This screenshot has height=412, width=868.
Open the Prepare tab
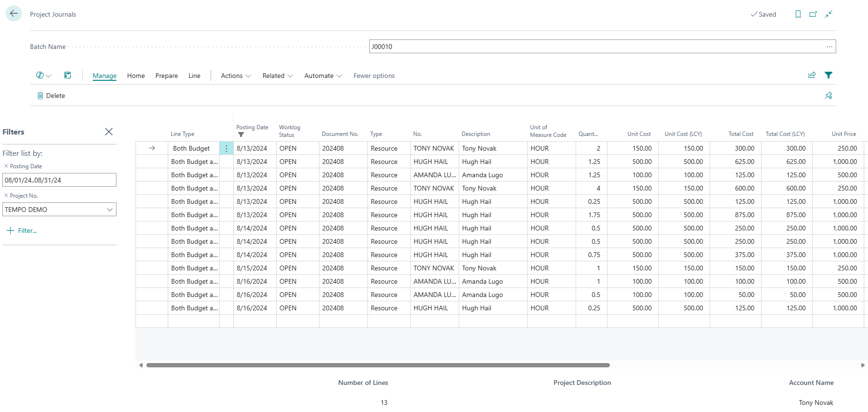166,76
